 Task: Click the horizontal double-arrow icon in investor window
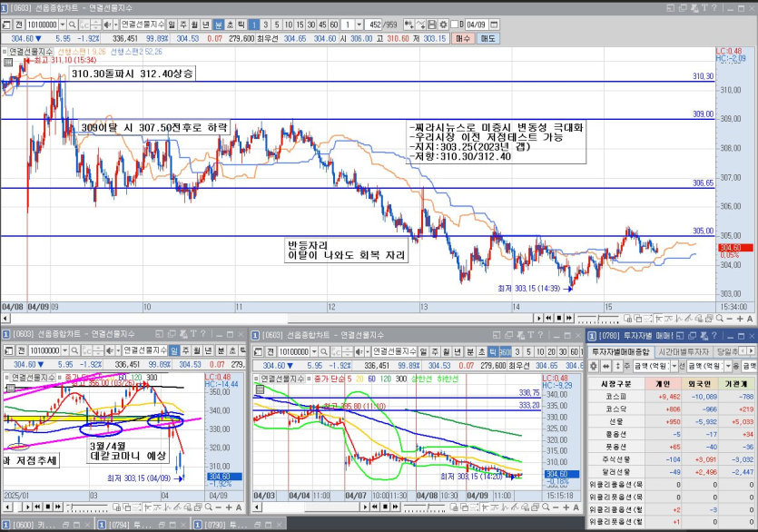605,366
